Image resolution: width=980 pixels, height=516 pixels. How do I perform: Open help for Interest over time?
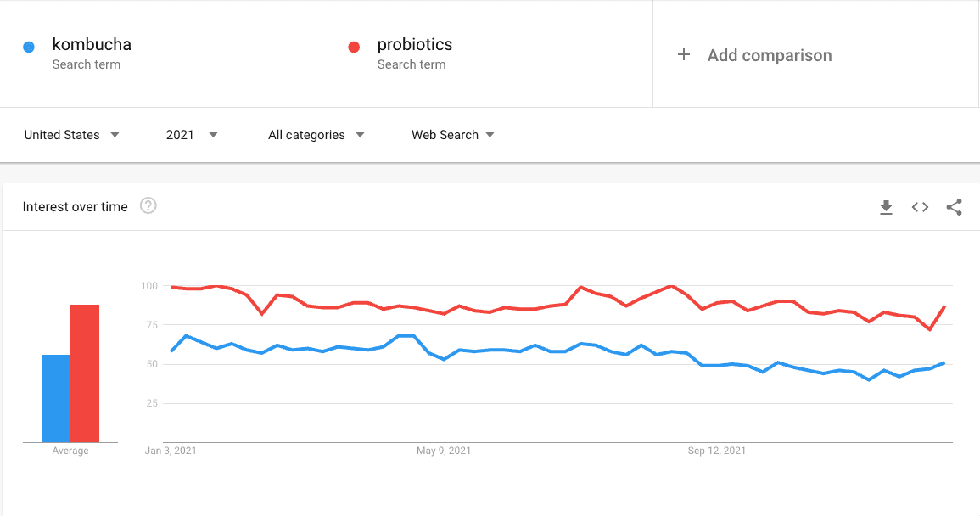148,206
